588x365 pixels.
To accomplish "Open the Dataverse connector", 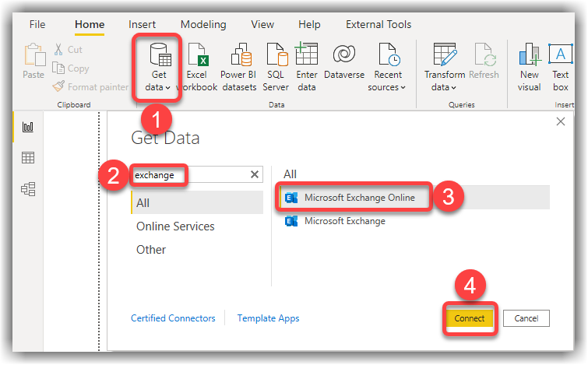I will pyautogui.click(x=344, y=61).
